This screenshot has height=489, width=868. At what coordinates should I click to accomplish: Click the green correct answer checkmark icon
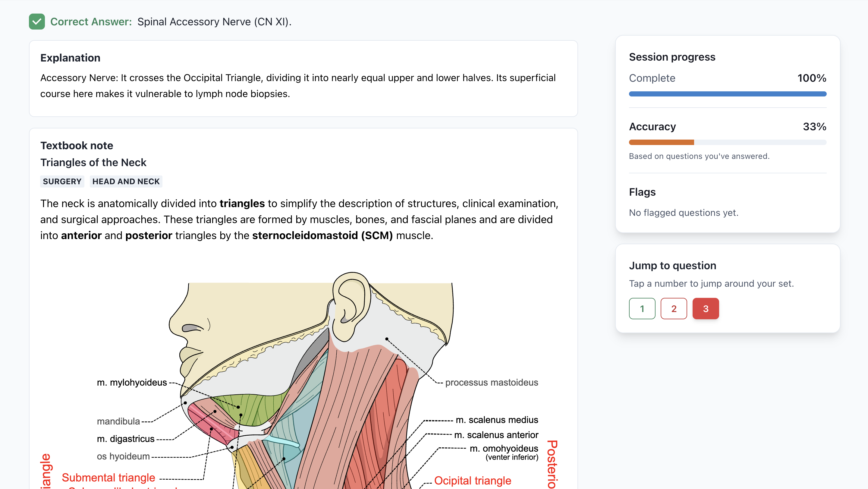click(x=37, y=22)
